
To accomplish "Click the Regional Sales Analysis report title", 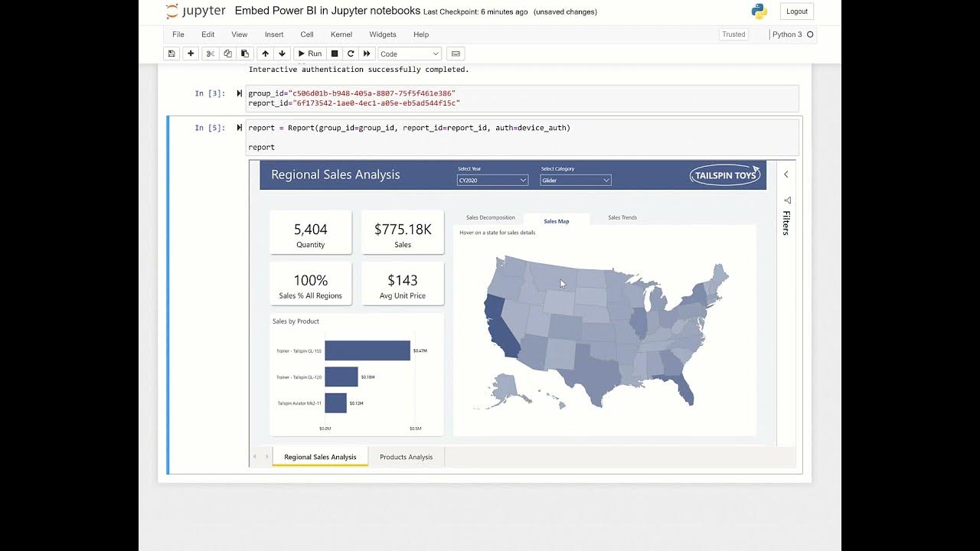I will (335, 174).
